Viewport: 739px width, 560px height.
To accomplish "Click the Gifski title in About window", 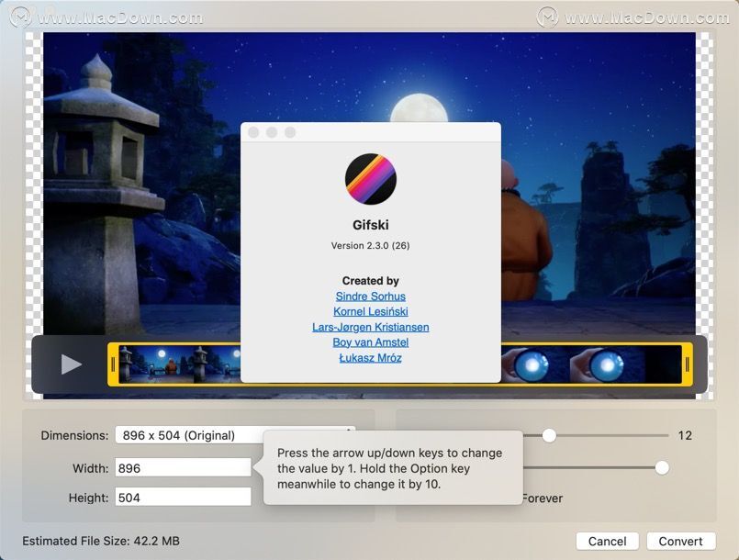I will coord(371,225).
